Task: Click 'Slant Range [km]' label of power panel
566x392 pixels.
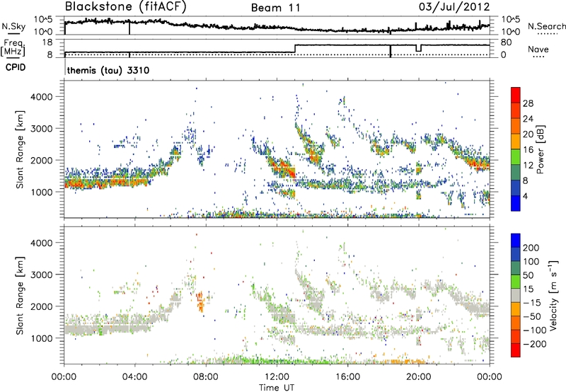Action: (x=20, y=149)
